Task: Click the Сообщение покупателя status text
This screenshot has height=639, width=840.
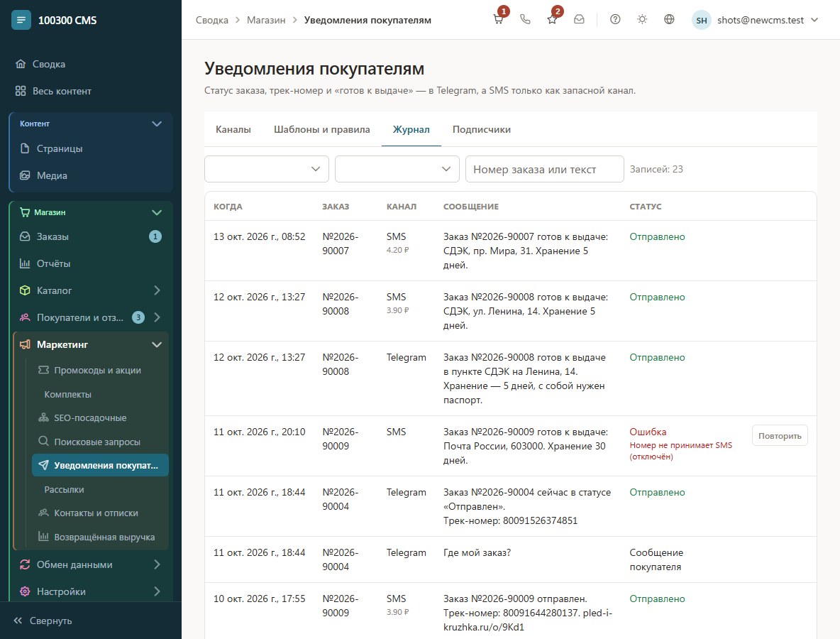Action: 656,559
